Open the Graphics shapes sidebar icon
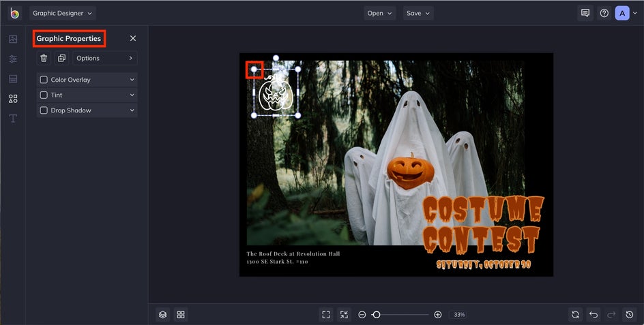The width and height of the screenshot is (644, 325). pos(13,99)
